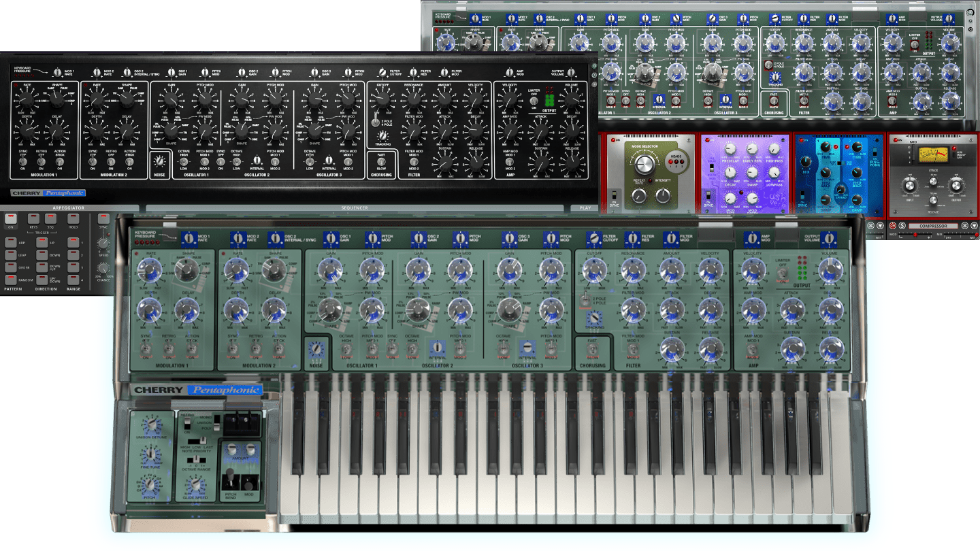Open the PLAY tab
The width and height of the screenshot is (980, 551).
coord(585,208)
